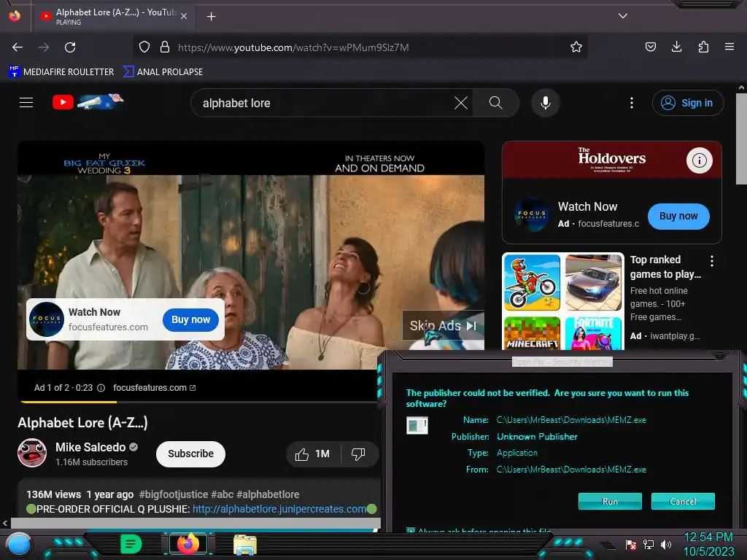
Task: Dislike the Alphabet Lore video
Action: coord(358,454)
